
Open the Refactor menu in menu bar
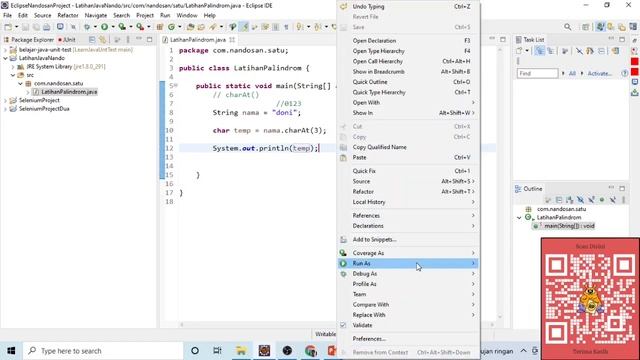pos(68,15)
